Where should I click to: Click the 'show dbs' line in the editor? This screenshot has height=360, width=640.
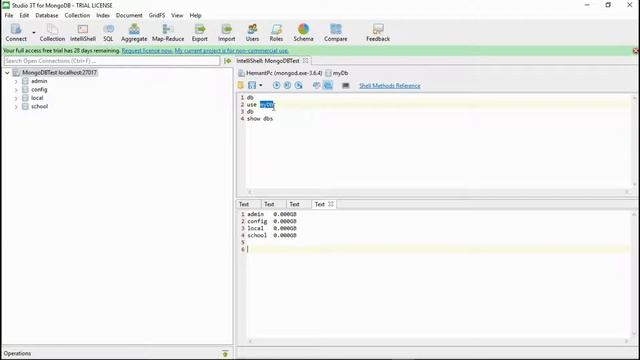click(260, 119)
